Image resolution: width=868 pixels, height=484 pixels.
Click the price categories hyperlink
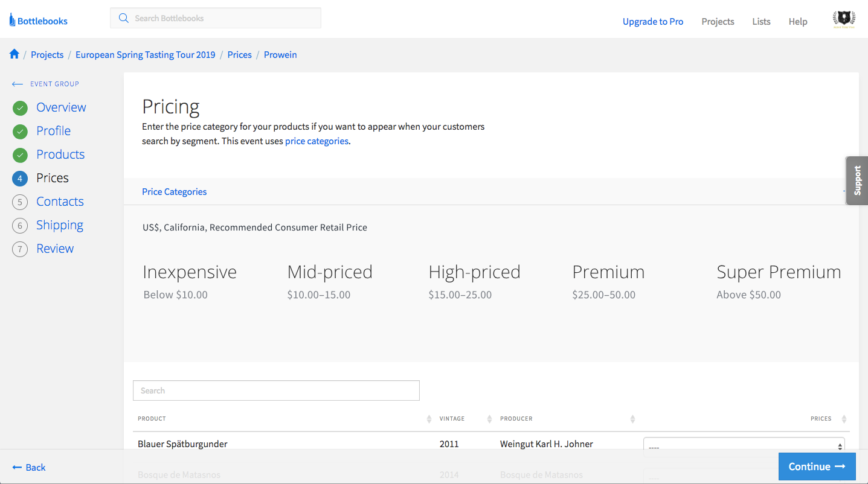pos(317,141)
